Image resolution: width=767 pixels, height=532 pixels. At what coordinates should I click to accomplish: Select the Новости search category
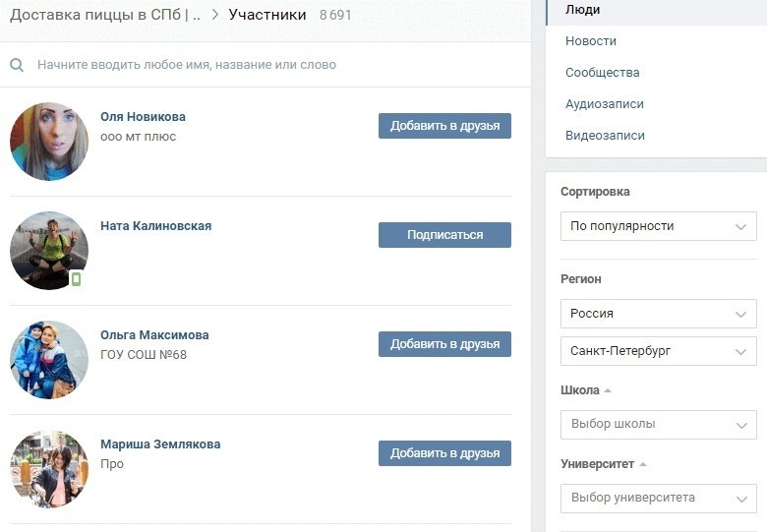pyautogui.click(x=591, y=41)
